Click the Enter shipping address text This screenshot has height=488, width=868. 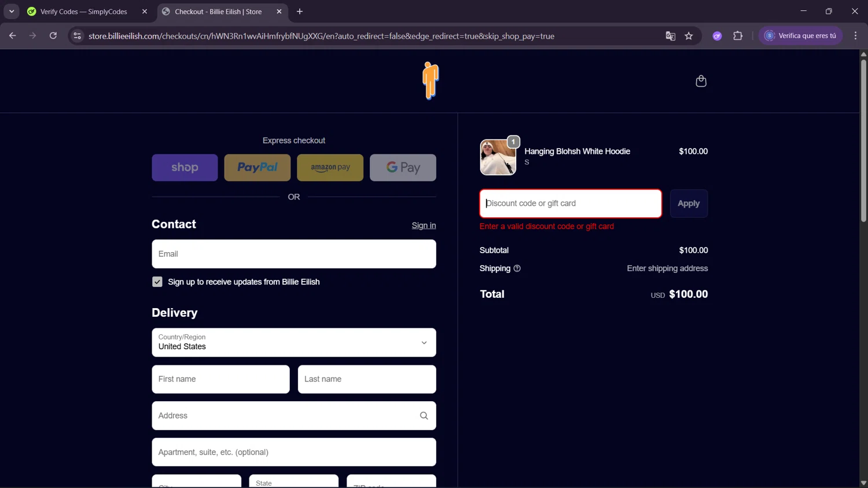point(667,268)
